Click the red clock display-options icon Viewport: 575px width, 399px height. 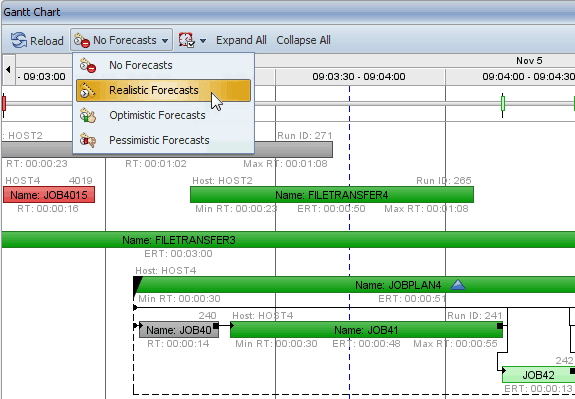pyautogui.click(x=186, y=40)
